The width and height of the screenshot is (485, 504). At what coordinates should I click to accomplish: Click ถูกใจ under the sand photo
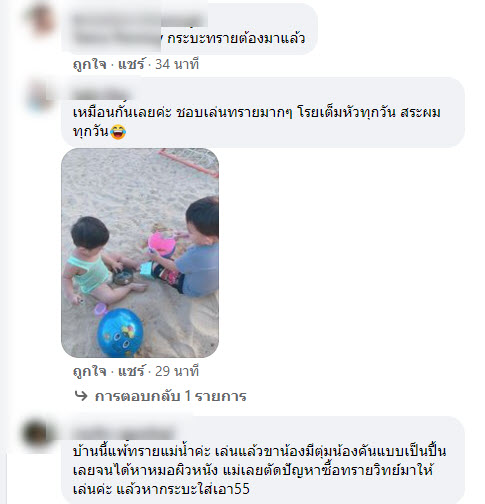pos(89,371)
